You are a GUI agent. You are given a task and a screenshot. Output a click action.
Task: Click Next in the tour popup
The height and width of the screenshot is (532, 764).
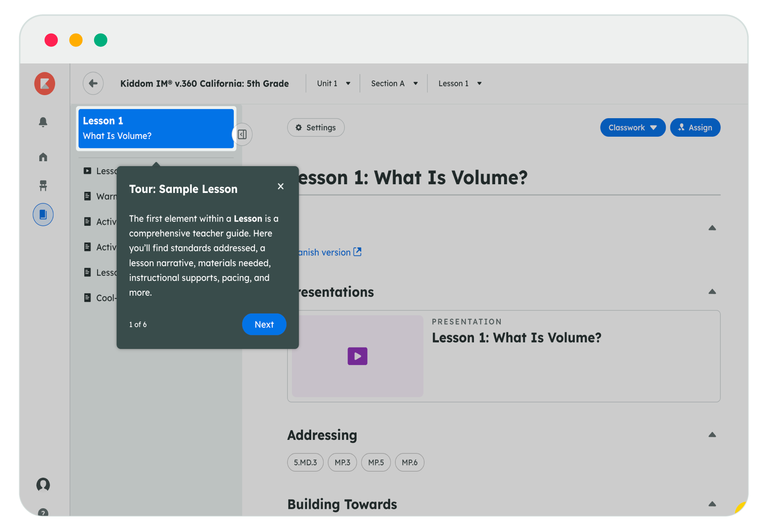264,324
